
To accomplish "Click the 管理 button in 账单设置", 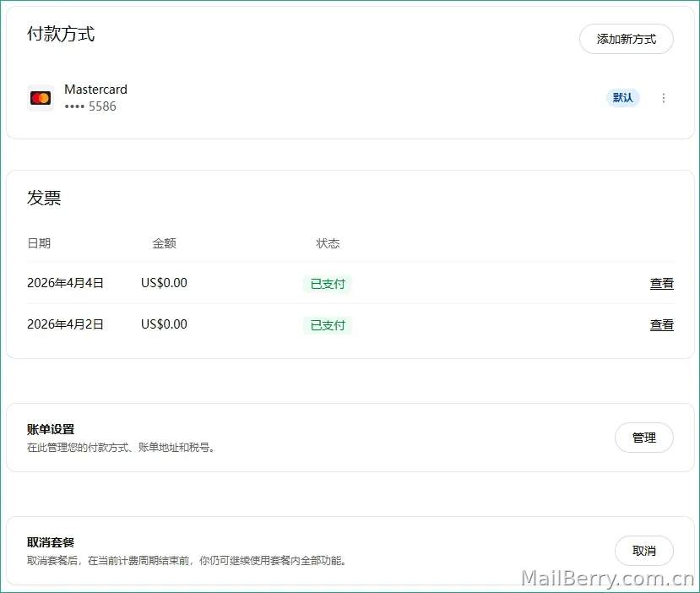I will [643, 438].
